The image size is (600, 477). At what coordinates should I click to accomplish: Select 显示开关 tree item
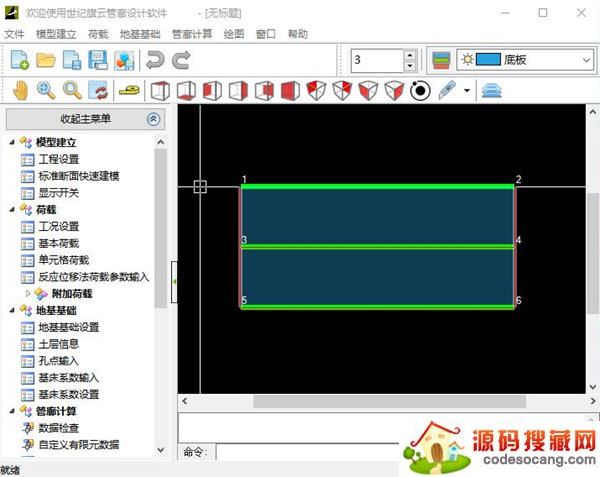59,193
